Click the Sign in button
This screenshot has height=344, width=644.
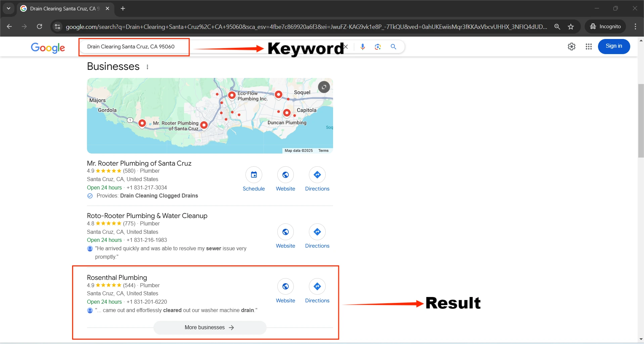click(614, 46)
